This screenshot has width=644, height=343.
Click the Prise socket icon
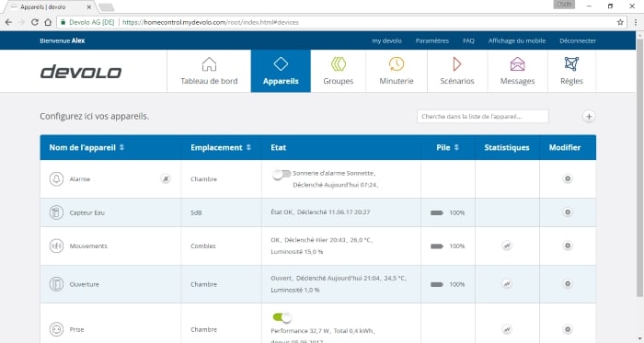tap(56, 329)
